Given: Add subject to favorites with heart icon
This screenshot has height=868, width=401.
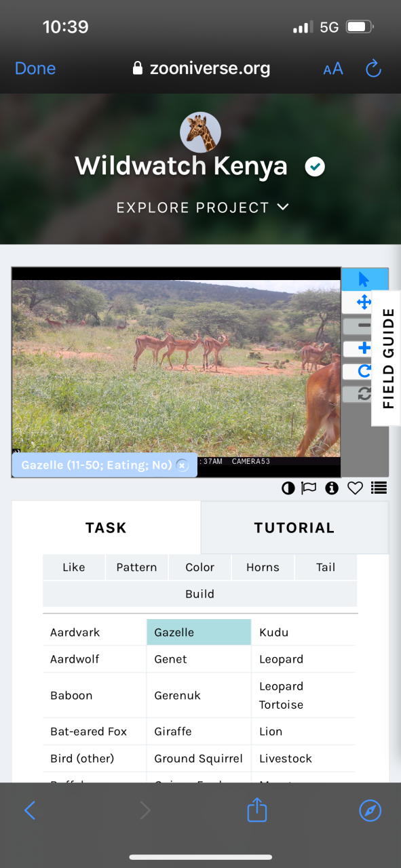Looking at the screenshot, I should (x=355, y=488).
